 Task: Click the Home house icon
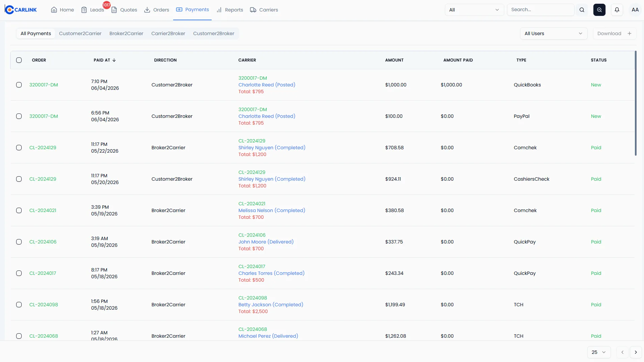(54, 10)
